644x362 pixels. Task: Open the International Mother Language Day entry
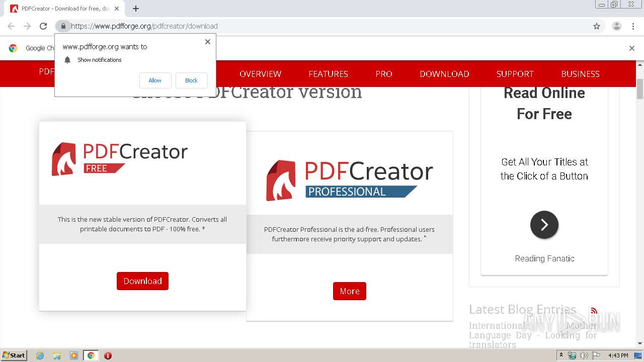[533, 335]
